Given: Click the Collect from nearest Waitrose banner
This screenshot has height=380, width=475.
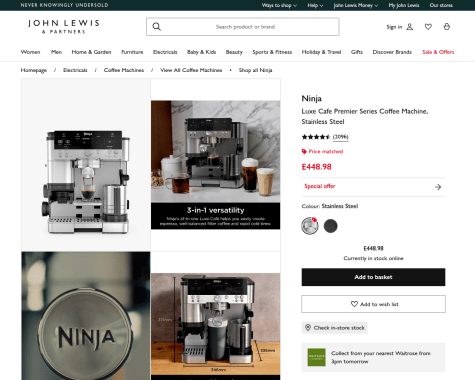Looking at the screenshot, I should [x=373, y=357].
